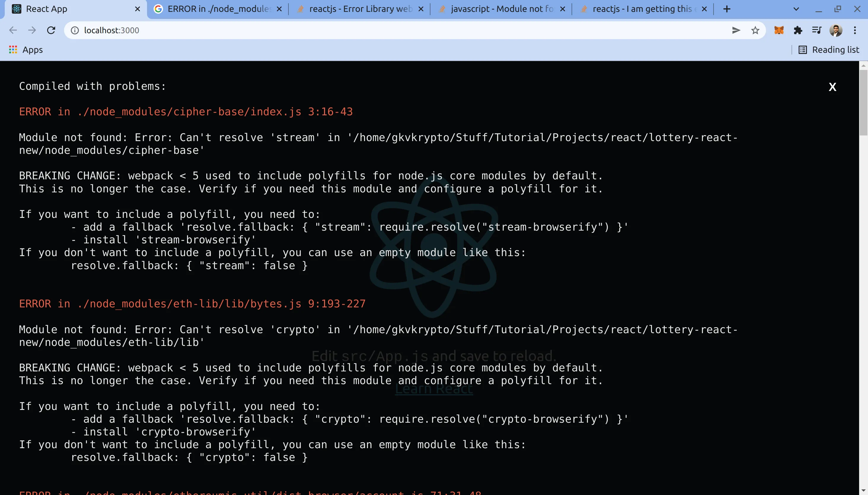Expand the tab search chevron
The height and width of the screenshot is (495, 868).
[796, 9]
